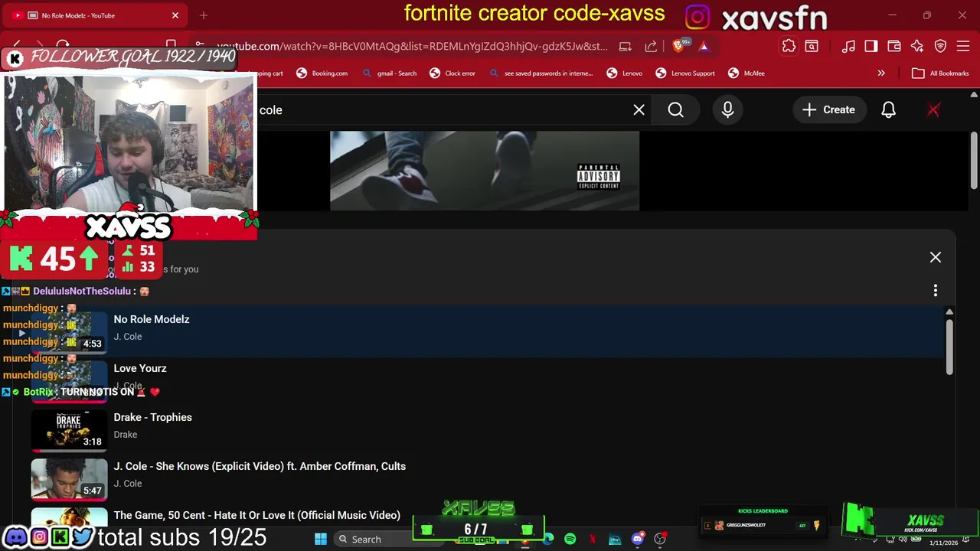Click the share page icon in address bar

[x=651, y=46]
